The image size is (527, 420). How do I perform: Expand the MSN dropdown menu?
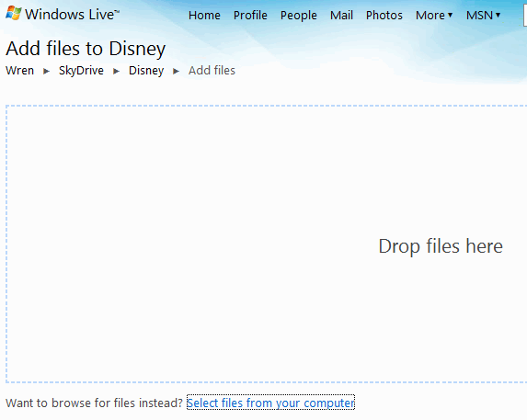(x=483, y=15)
